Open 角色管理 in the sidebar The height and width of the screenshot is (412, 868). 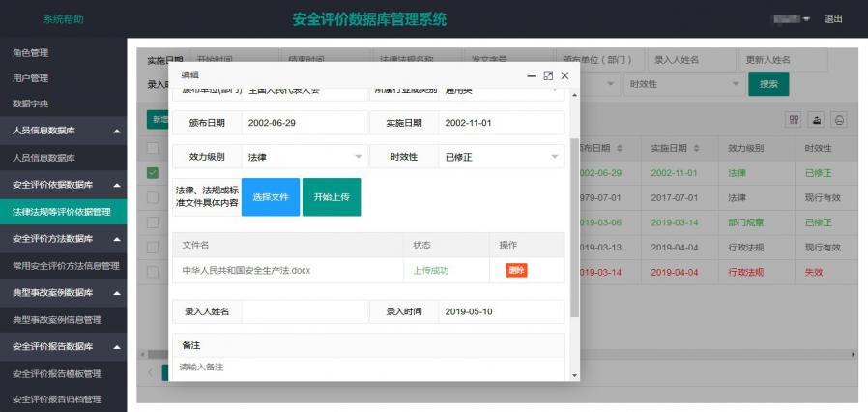(x=30, y=52)
